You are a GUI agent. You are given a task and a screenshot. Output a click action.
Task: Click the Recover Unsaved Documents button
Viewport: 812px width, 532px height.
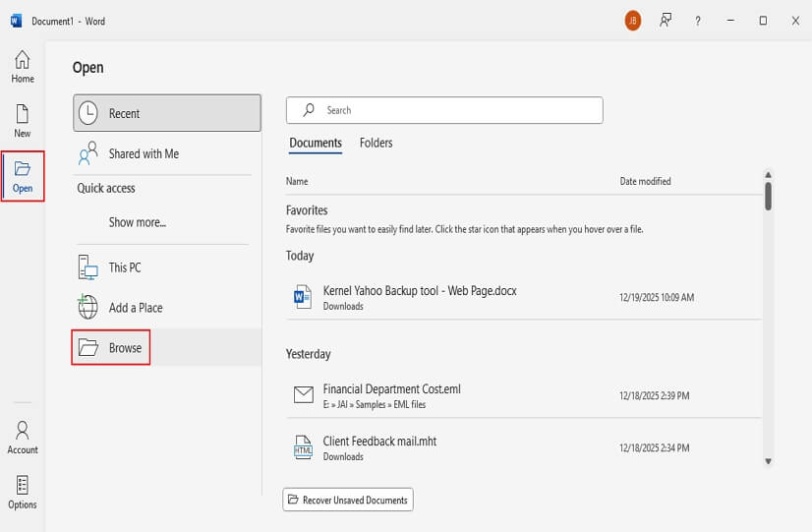[x=348, y=500]
